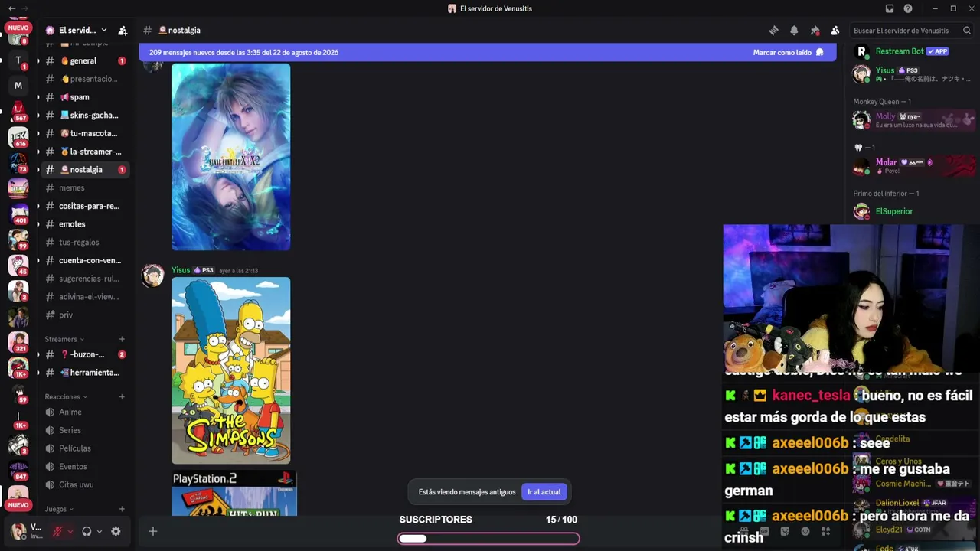
Task: Click the search magnifier icon
Action: (967, 31)
